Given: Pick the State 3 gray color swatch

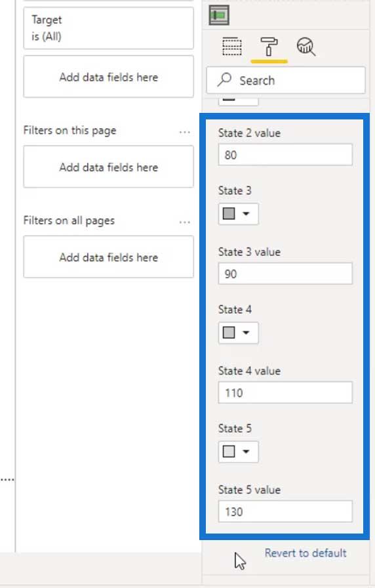Looking at the screenshot, I should 229,214.
